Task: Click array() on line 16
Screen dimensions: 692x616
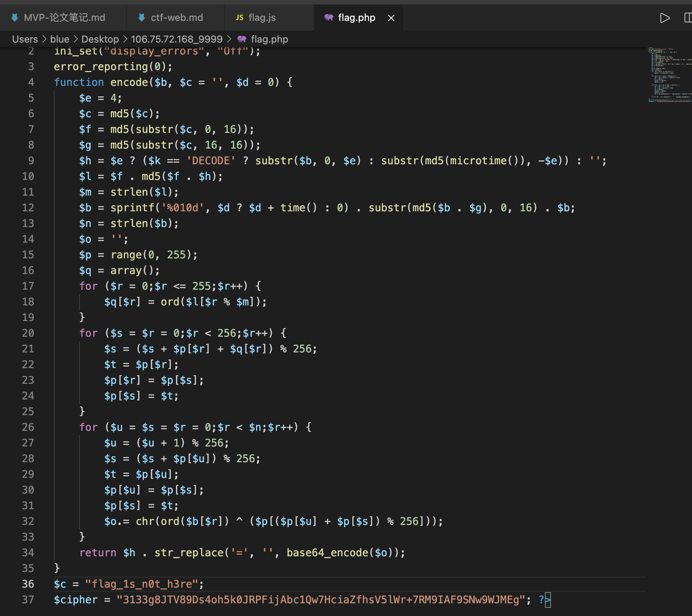Action: click(132, 270)
